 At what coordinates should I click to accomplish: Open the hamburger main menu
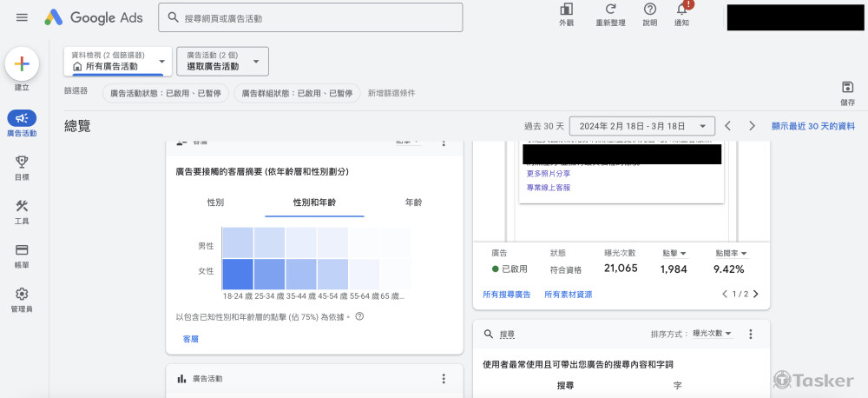[x=22, y=17]
